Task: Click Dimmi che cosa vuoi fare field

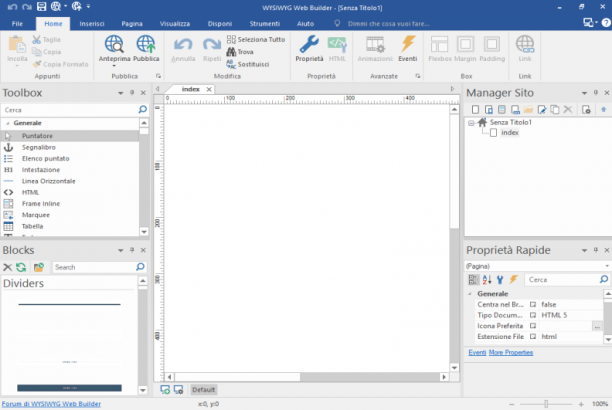Action: [388, 24]
